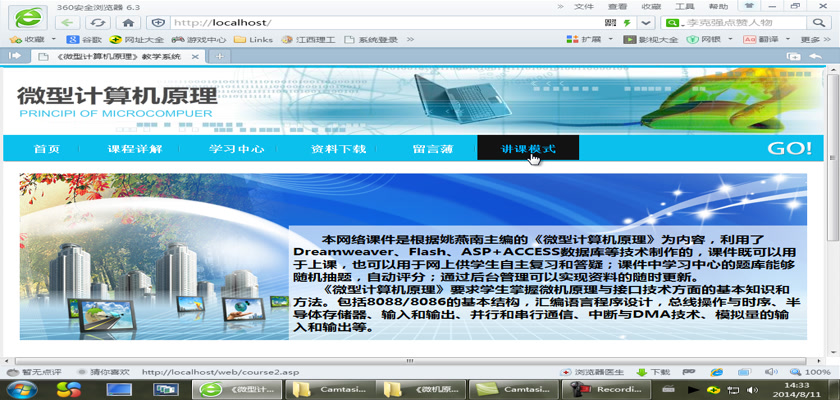840x400 pixels.
Task: Open the 影视大全 extension
Action: point(650,40)
